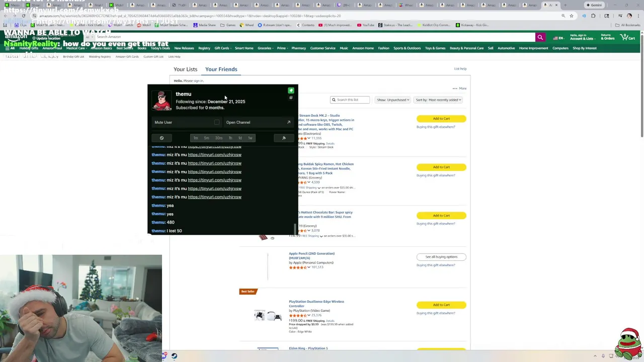See all buying options for Apple Pencil
The width and height of the screenshot is (644, 362).
[x=441, y=257]
